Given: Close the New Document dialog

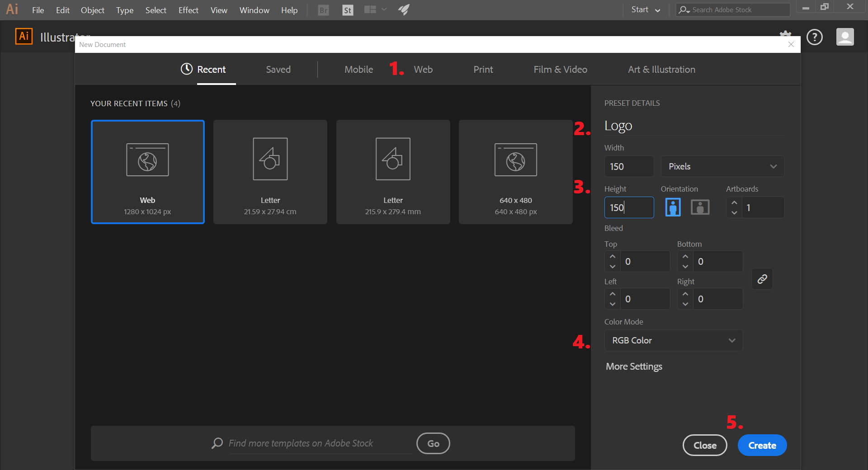Looking at the screenshot, I should pyautogui.click(x=791, y=44).
